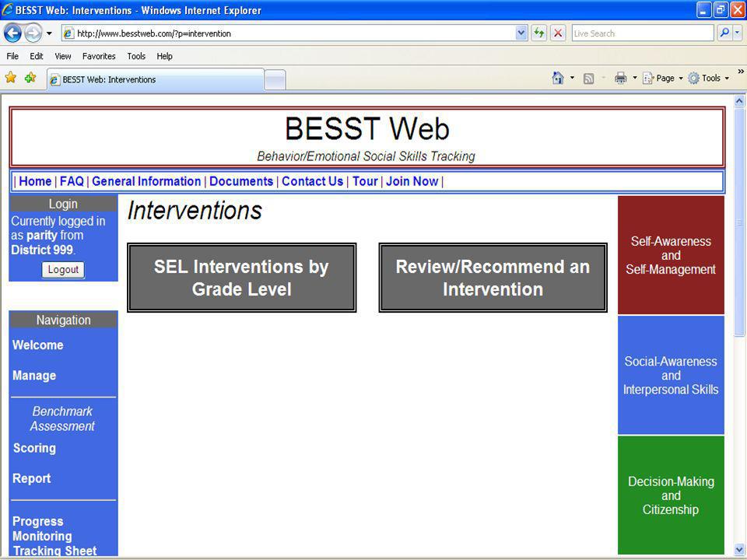The height and width of the screenshot is (560, 747).
Task: Open SEL Interventions by Grade Level
Action: [241, 278]
